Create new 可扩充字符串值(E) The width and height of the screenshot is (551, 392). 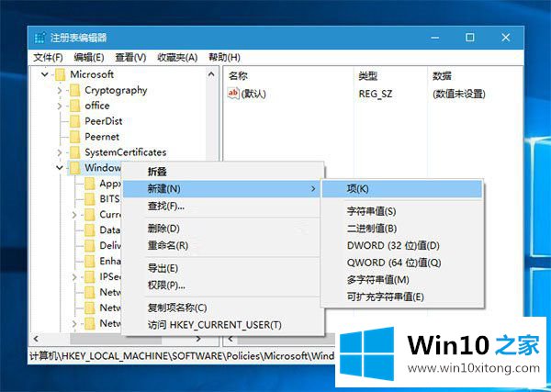pyautogui.click(x=402, y=297)
